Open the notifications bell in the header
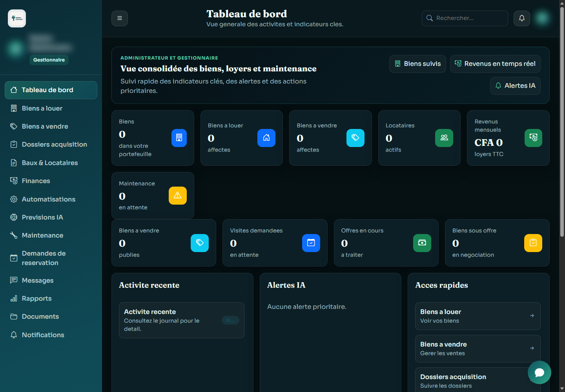565x392 pixels. [x=522, y=18]
